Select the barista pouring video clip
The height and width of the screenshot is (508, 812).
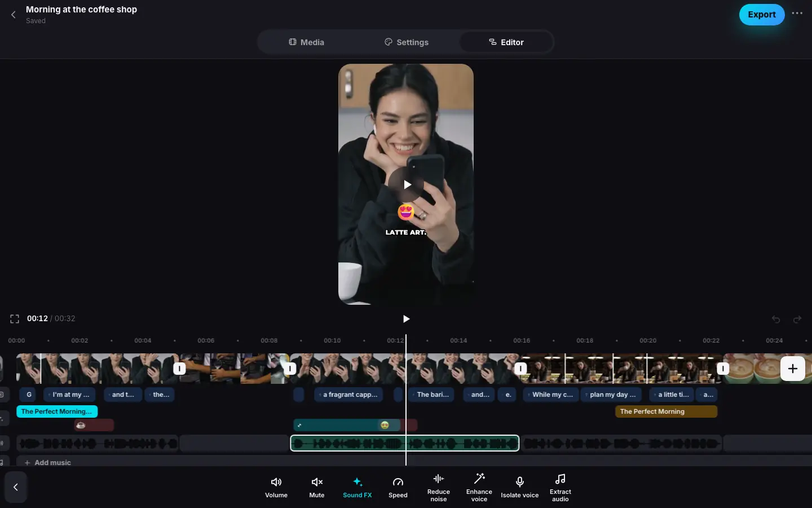pos(235,369)
